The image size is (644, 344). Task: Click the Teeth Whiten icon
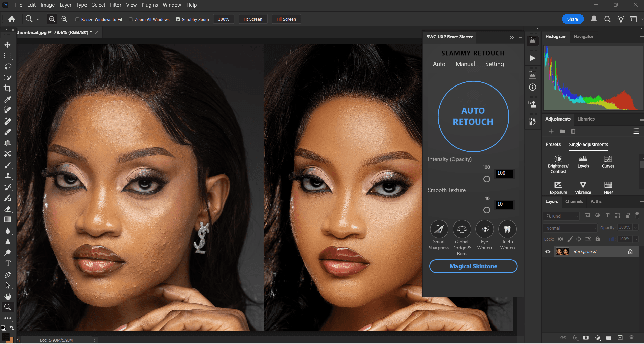[x=507, y=229]
